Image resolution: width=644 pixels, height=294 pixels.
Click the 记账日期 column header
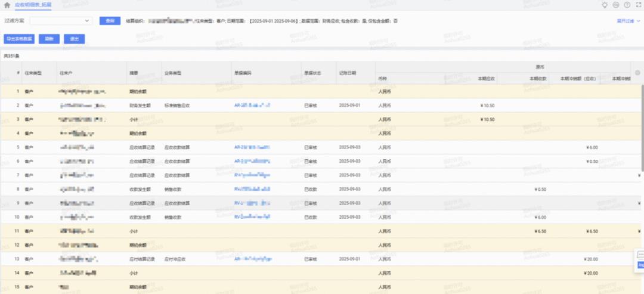(348, 73)
